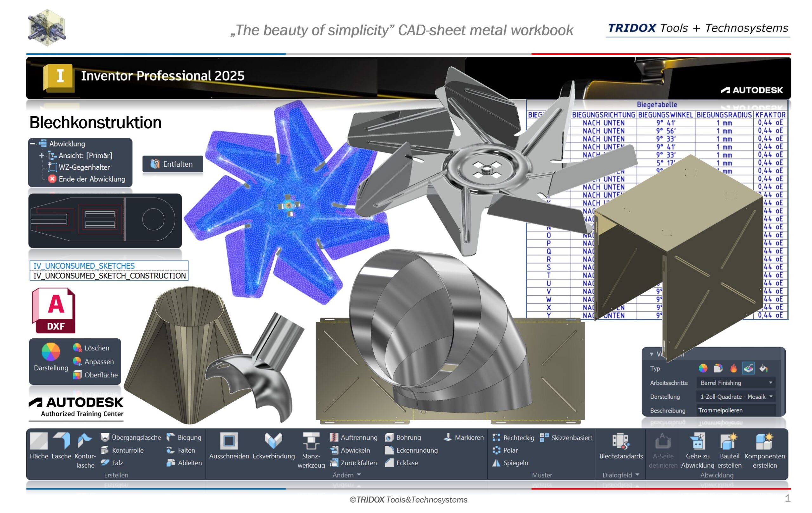Select the Konturrolle command
Image resolution: width=812 pixels, height=513 pixels.
click(x=122, y=450)
